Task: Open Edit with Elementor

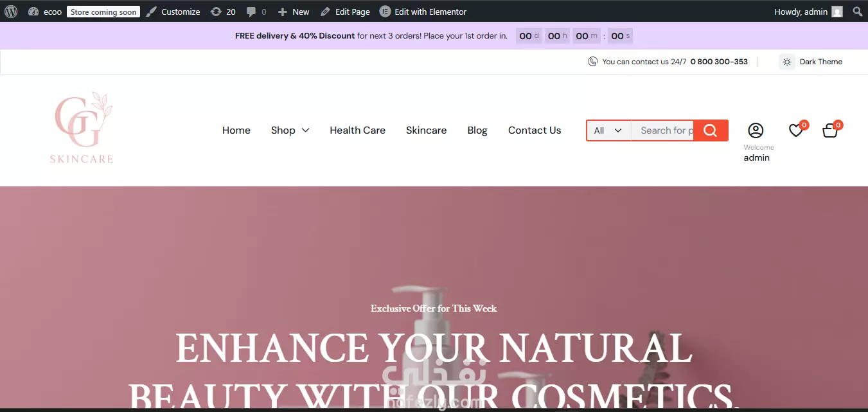Action: (x=423, y=12)
